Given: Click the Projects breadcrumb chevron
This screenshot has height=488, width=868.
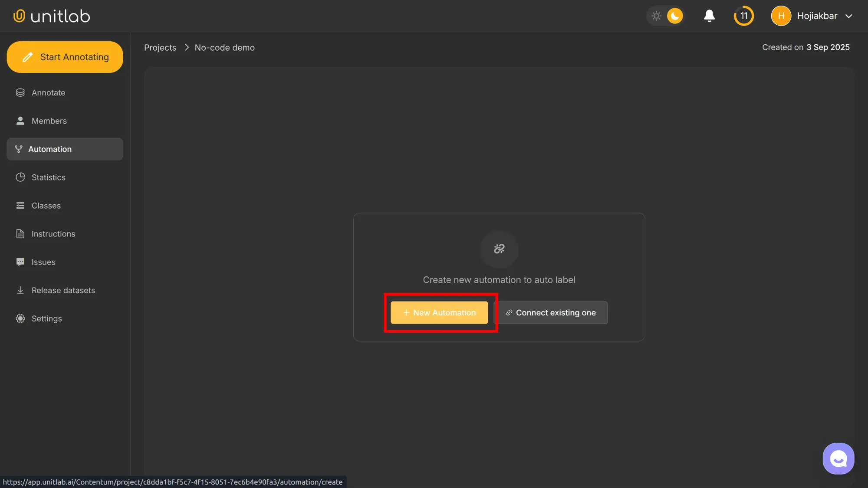Looking at the screenshot, I should (x=186, y=47).
